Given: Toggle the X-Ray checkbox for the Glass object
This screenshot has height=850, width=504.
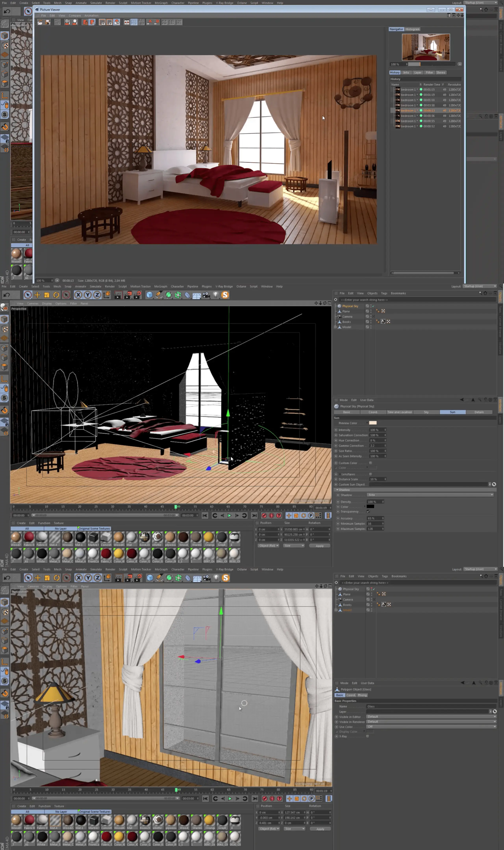Looking at the screenshot, I should pos(368,736).
